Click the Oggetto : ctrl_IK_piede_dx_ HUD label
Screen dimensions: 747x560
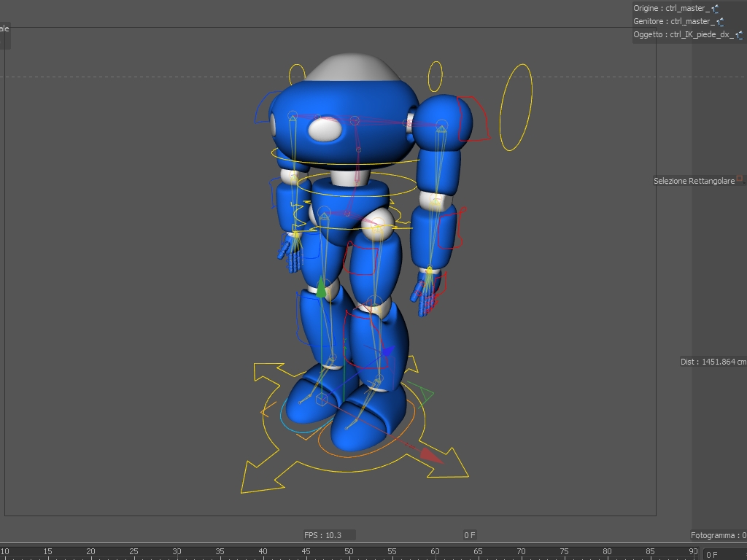click(x=683, y=35)
